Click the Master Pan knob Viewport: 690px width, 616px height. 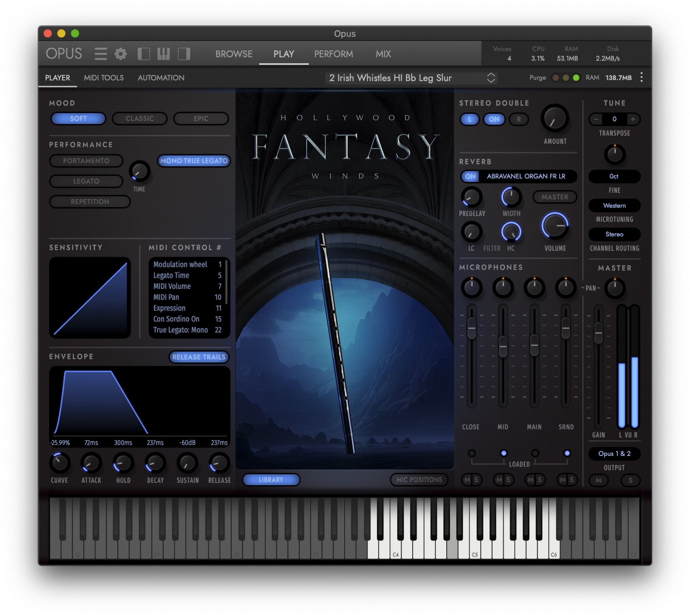click(615, 288)
